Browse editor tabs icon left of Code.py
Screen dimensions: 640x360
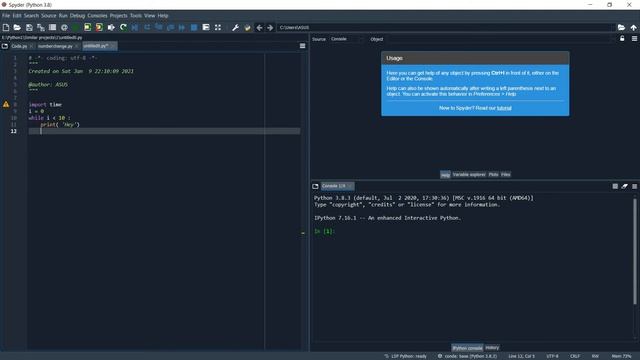(5, 46)
